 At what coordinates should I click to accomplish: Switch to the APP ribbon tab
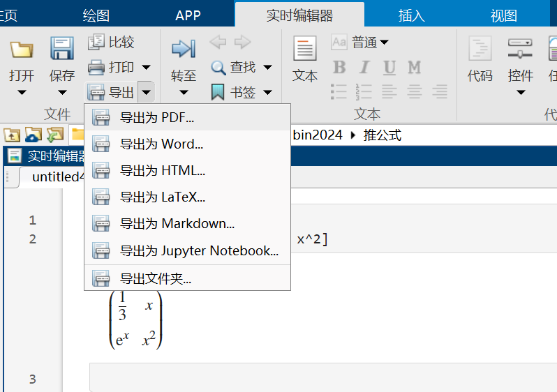(188, 15)
